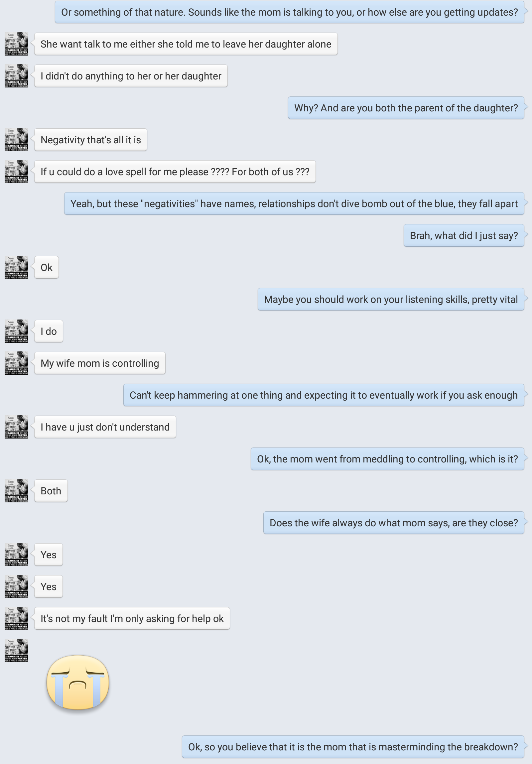Viewport: 532px width, 764px height.
Task: Click the avatar beside "My wife mom is controlling"
Action: click(x=16, y=363)
